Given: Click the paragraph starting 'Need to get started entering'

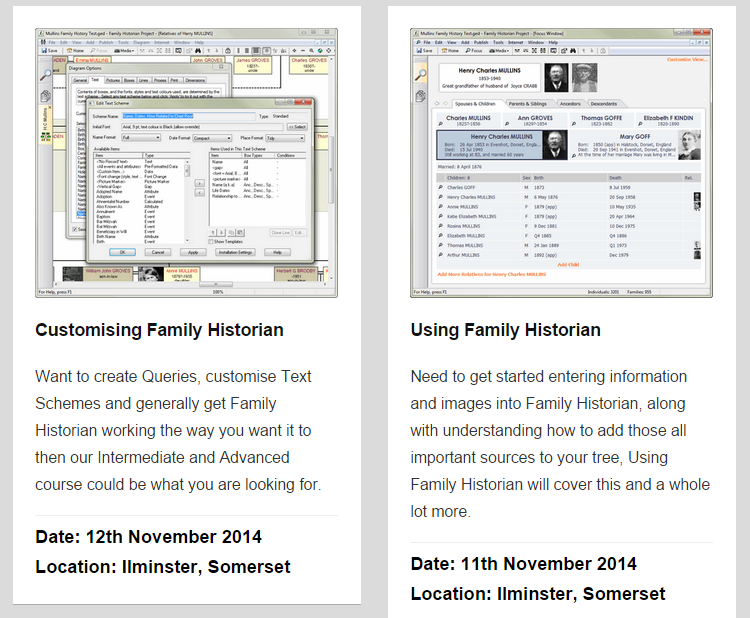Looking at the screenshot, I should tap(560, 444).
